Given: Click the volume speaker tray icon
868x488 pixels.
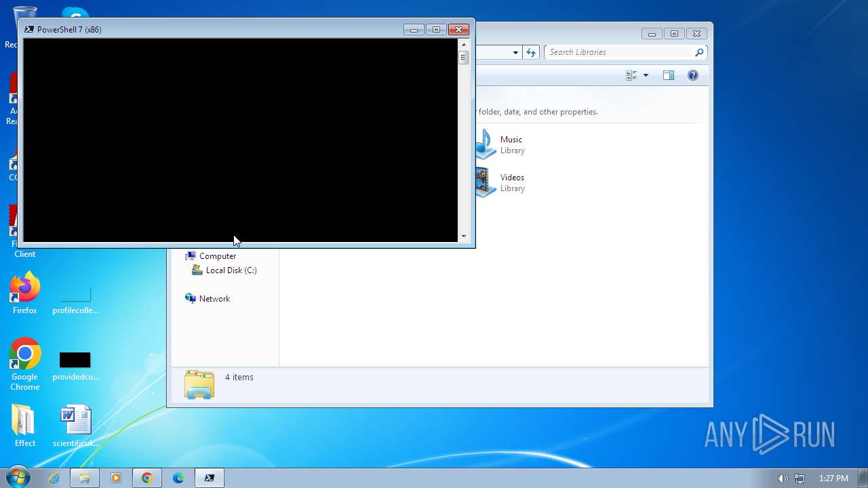Looking at the screenshot, I should (783, 479).
